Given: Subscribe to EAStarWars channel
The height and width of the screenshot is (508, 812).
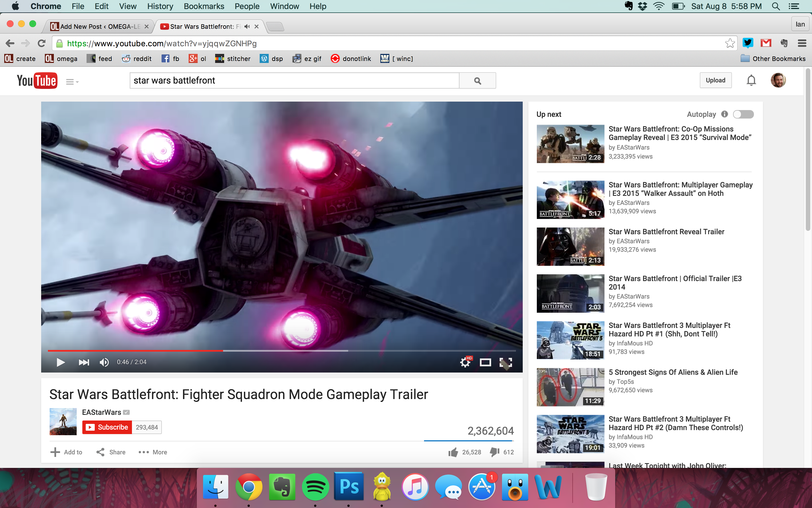Looking at the screenshot, I should (x=107, y=427).
